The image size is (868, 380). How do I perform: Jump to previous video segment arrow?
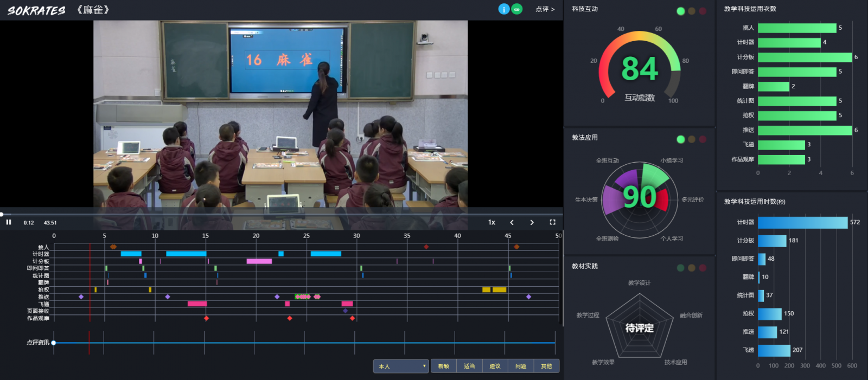(x=512, y=222)
